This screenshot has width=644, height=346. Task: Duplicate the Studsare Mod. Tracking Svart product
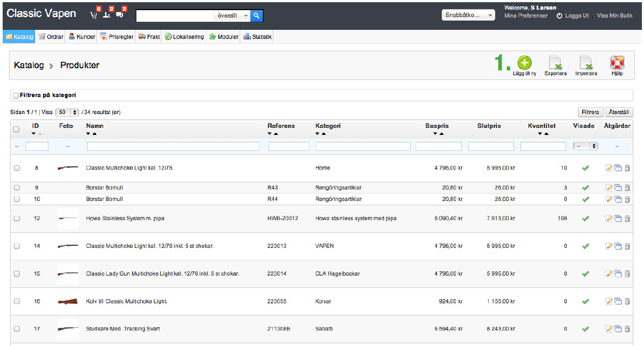[618, 329]
